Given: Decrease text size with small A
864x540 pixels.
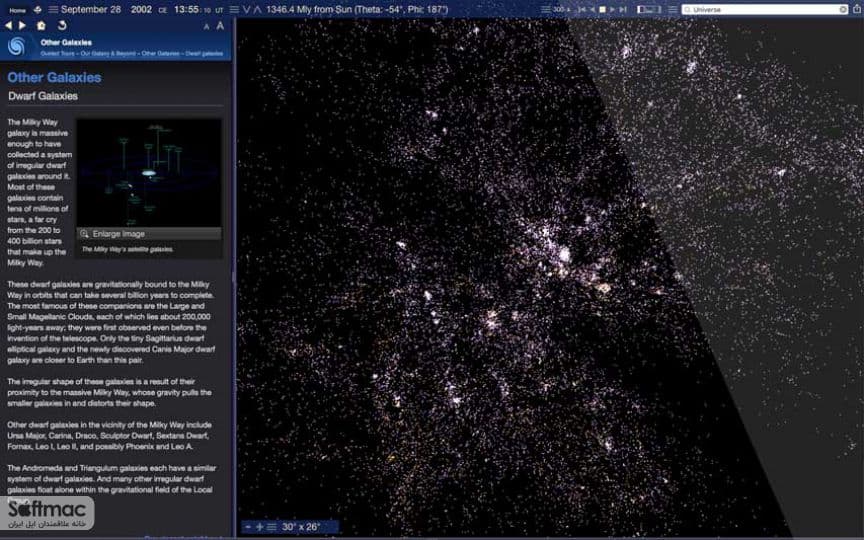Looking at the screenshot, I should [x=207, y=26].
